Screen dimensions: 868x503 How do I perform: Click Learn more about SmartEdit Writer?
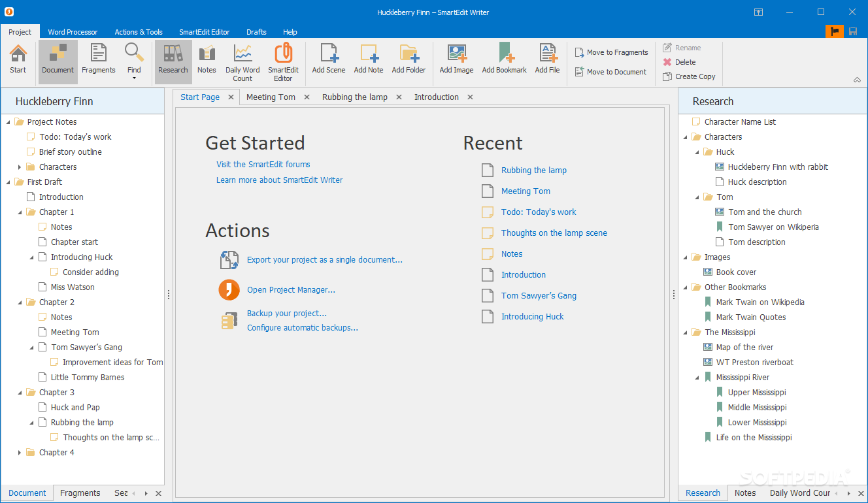coord(280,180)
